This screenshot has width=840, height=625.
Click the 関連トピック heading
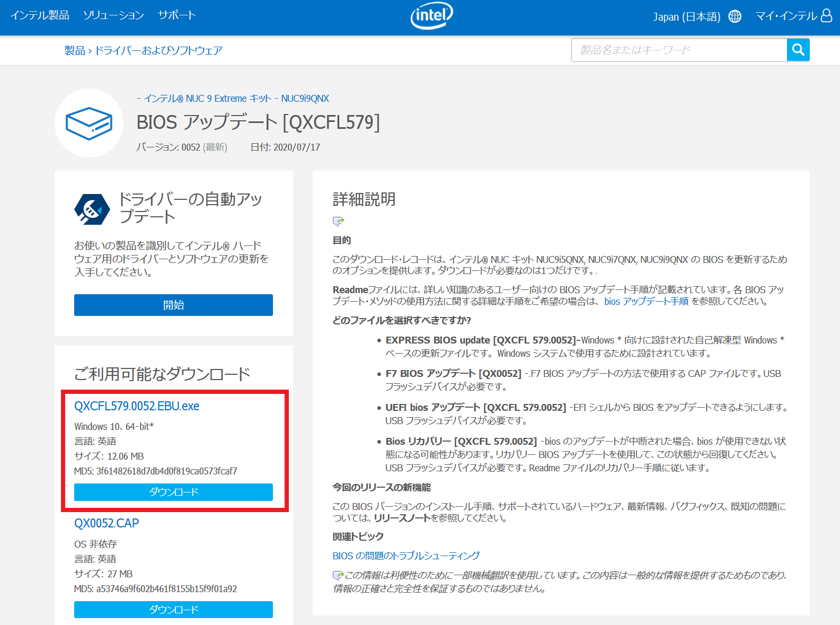point(358,536)
